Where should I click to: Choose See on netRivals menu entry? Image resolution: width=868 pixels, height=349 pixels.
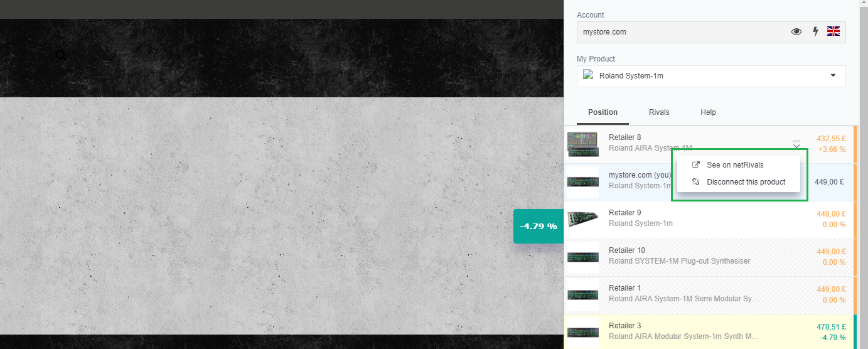(x=735, y=165)
